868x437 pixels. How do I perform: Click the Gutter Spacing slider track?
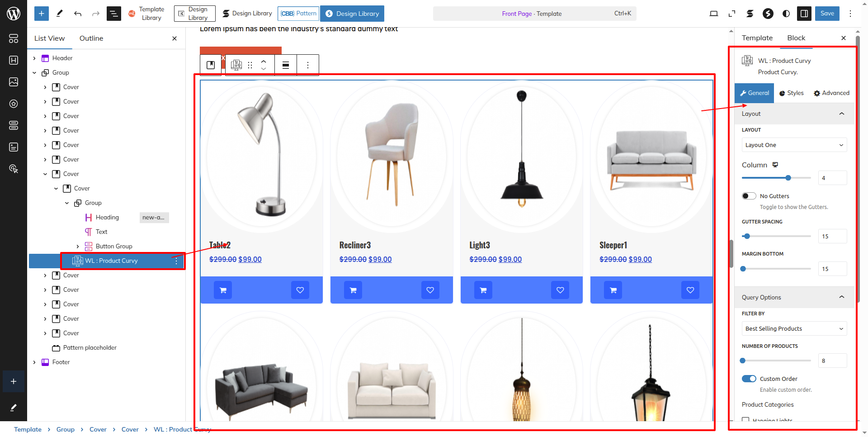point(776,237)
